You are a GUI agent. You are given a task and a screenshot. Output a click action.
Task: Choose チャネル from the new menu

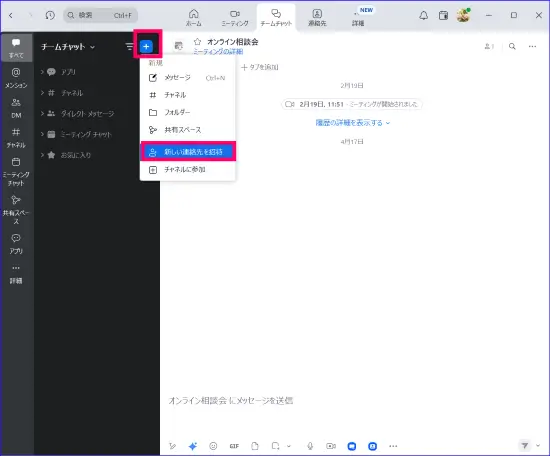[187, 95]
